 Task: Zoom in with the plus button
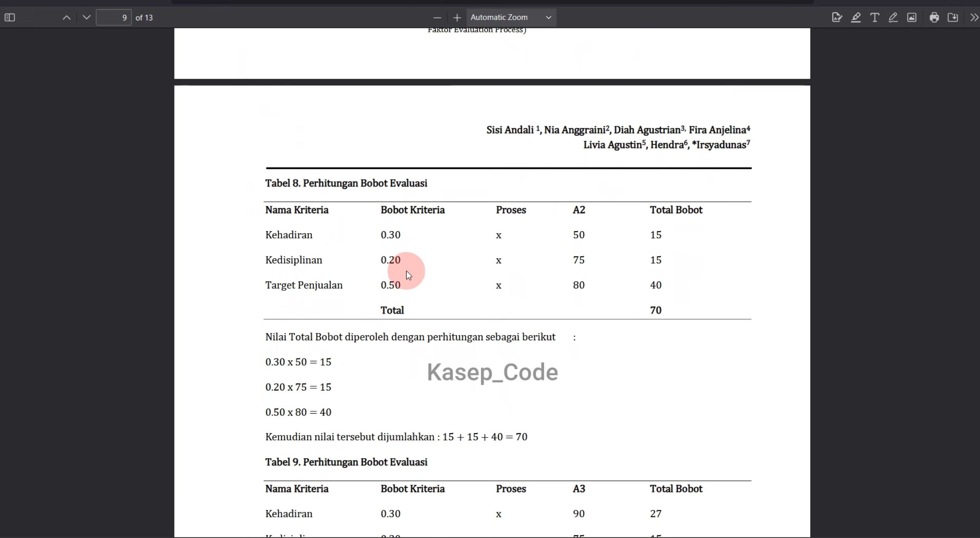coord(457,18)
